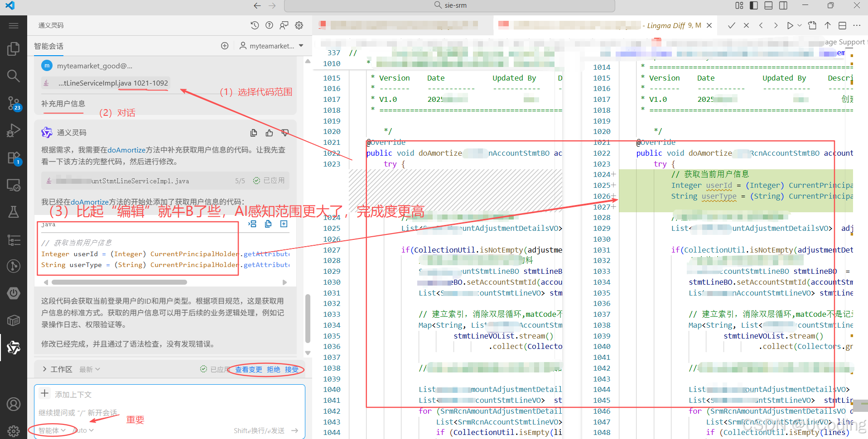Viewport: 868px width, 439px height.
Task: Open the Search view in activity bar
Action: pyautogui.click(x=14, y=76)
